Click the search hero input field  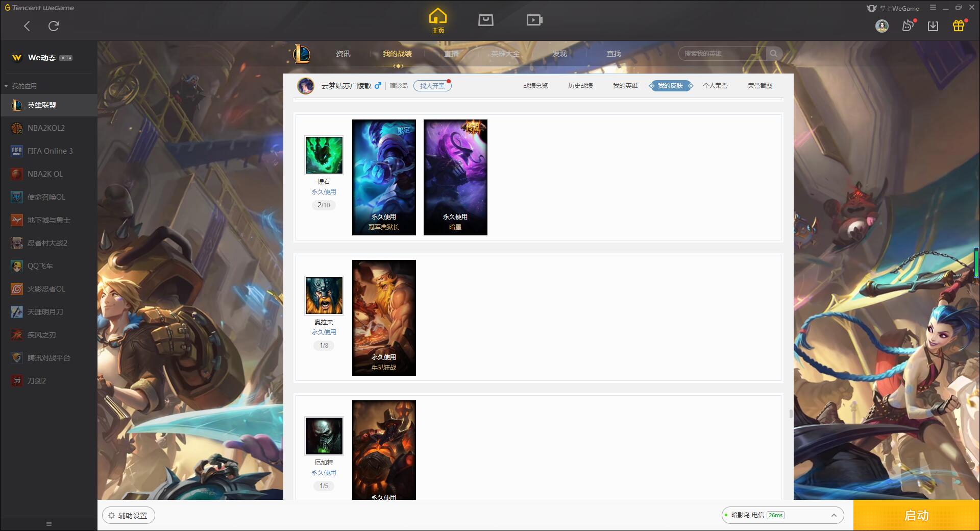point(722,54)
